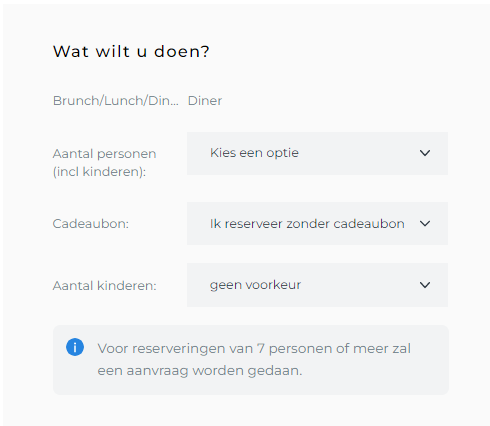Click the truncated 'Brunch/Lunch/Din...' label
The width and height of the screenshot is (490, 426).
[116, 101]
